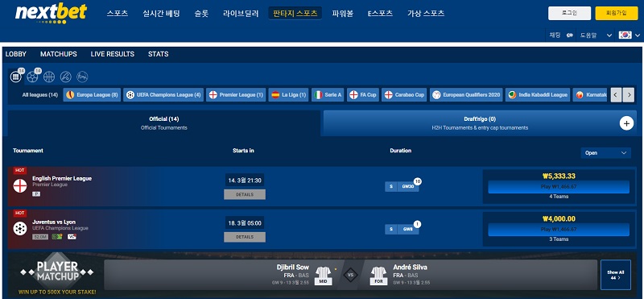
Task: Click Play ₩1,466.67 for the ₩4,000.00 prize
Action: 559,230
